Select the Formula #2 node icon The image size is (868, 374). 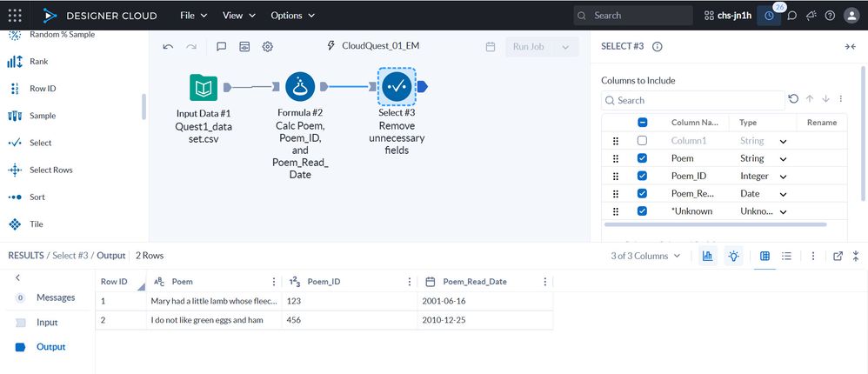[x=300, y=86]
